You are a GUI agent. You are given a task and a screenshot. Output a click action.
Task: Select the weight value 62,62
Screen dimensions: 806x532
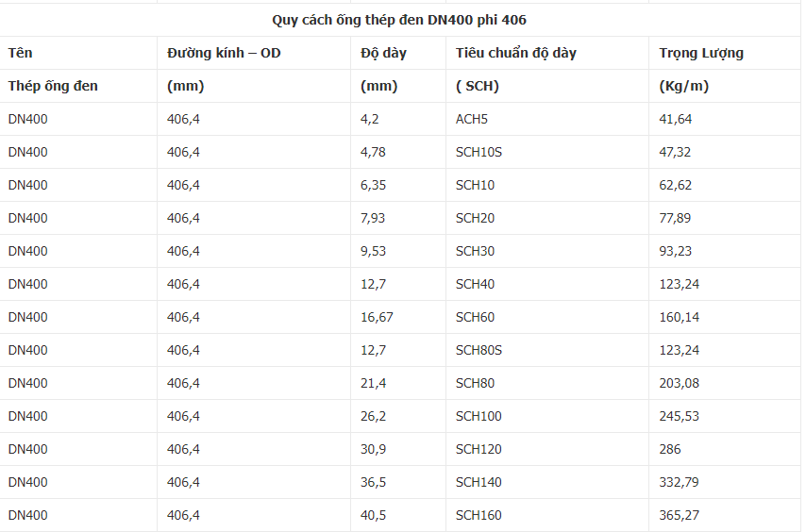tap(675, 185)
